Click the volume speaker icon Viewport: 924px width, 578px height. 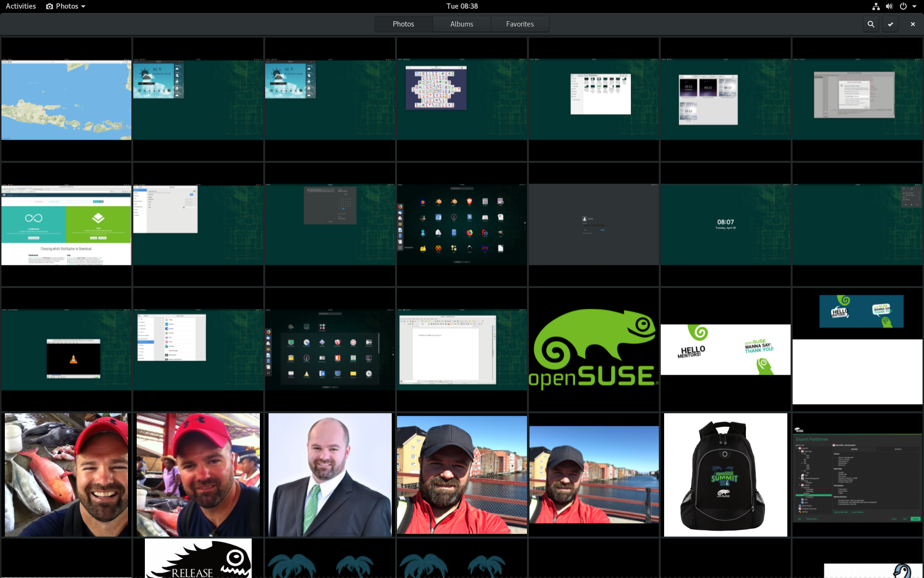pos(889,6)
